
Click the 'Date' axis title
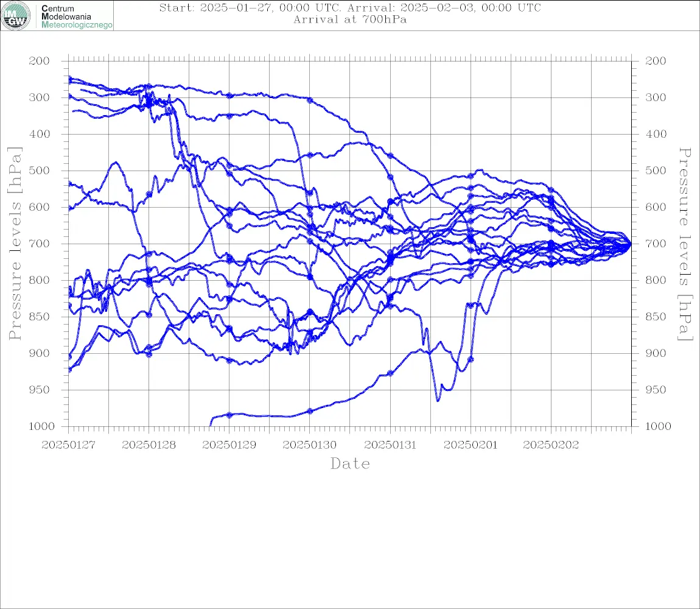click(x=350, y=463)
